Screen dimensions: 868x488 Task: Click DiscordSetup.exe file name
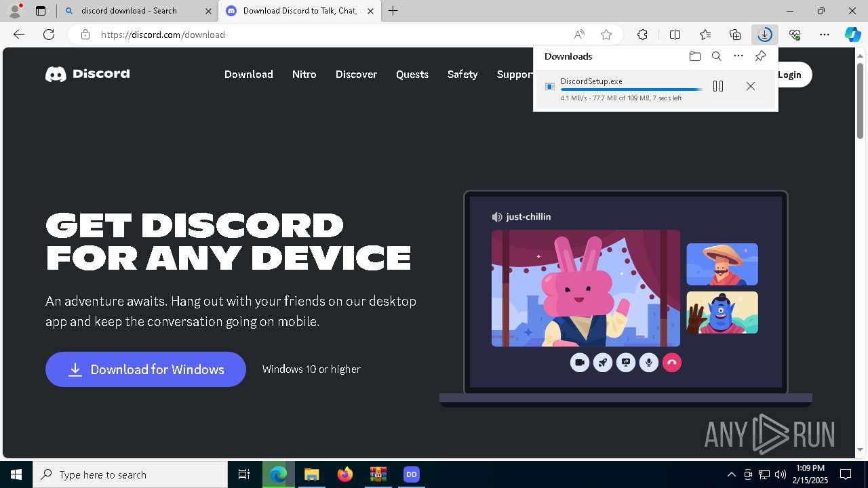coord(591,81)
